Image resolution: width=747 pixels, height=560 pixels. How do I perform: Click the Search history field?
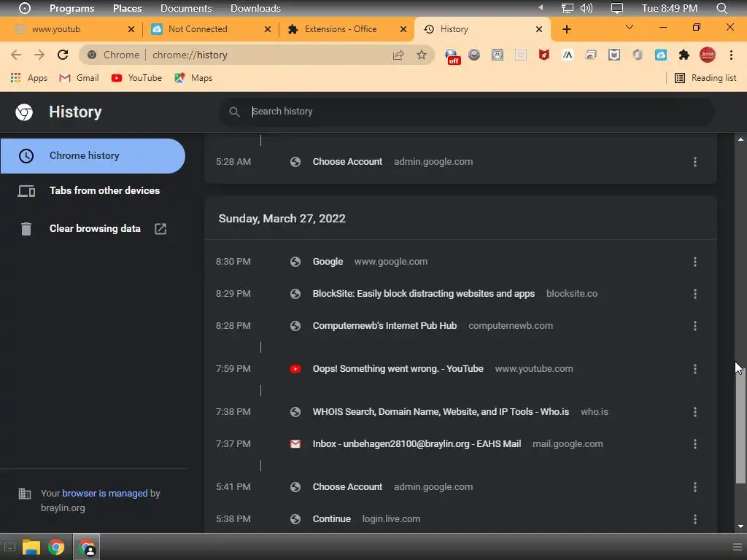coord(467,112)
